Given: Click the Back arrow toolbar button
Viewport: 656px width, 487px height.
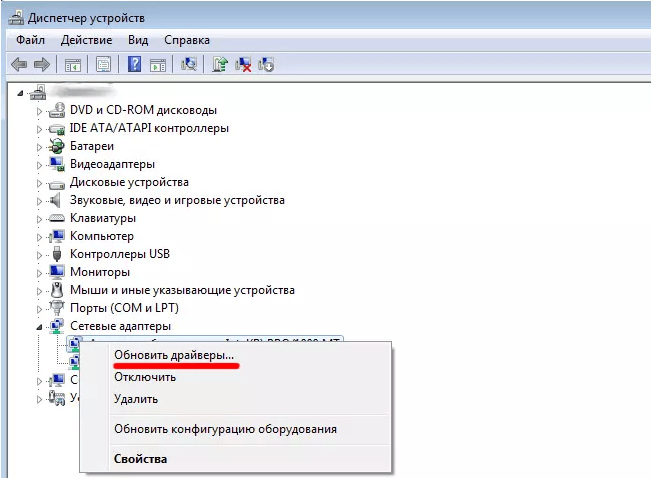Looking at the screenshot, I should coord(19,65).
